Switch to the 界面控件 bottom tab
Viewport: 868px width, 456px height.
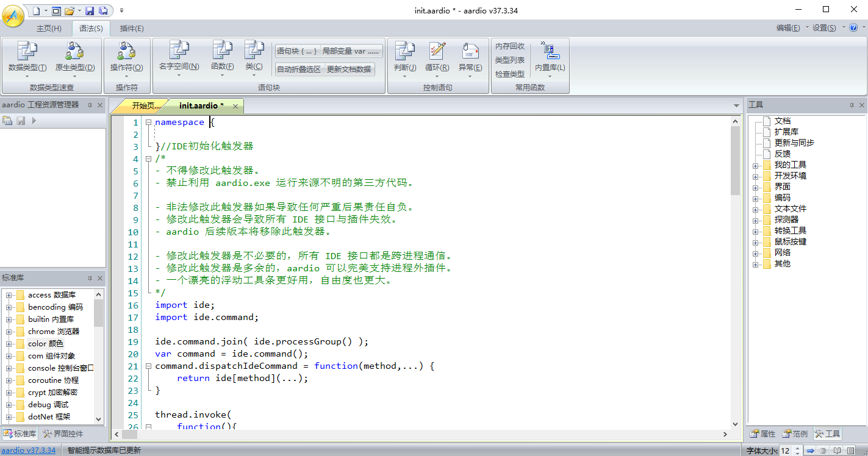[x=63, y=434]
